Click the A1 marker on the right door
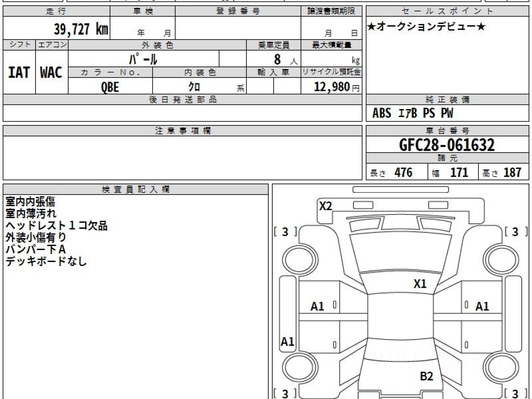 pos(482,306)
